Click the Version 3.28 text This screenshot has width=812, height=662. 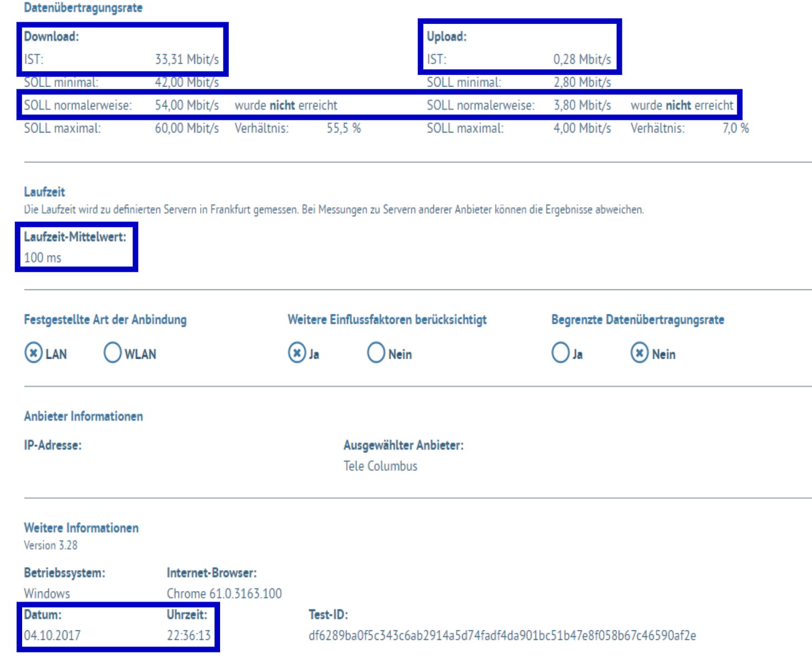51,546
